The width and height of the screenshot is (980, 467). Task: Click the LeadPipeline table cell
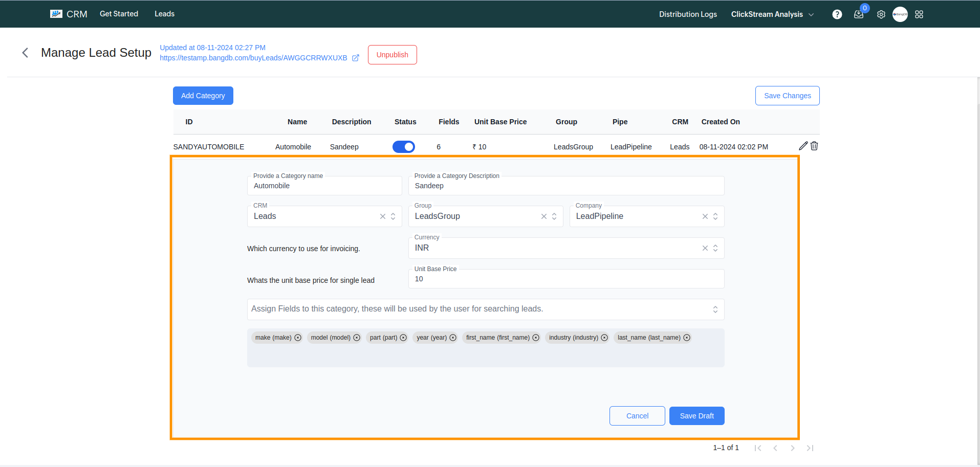[631, 147]
